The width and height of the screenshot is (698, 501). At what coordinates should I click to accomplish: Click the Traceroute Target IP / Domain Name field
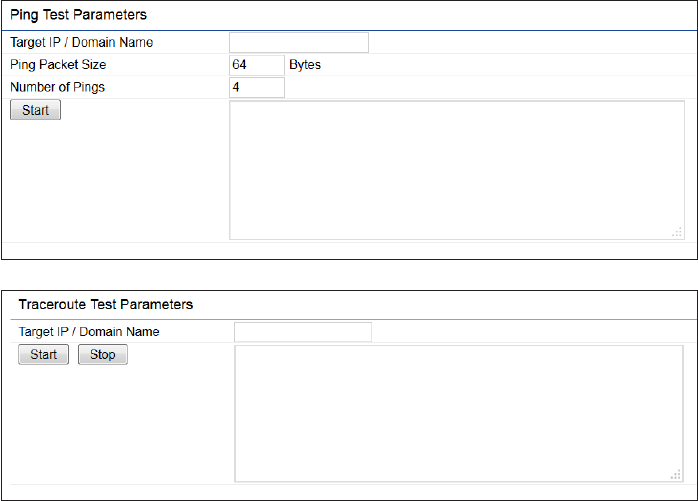coord(302,332)
